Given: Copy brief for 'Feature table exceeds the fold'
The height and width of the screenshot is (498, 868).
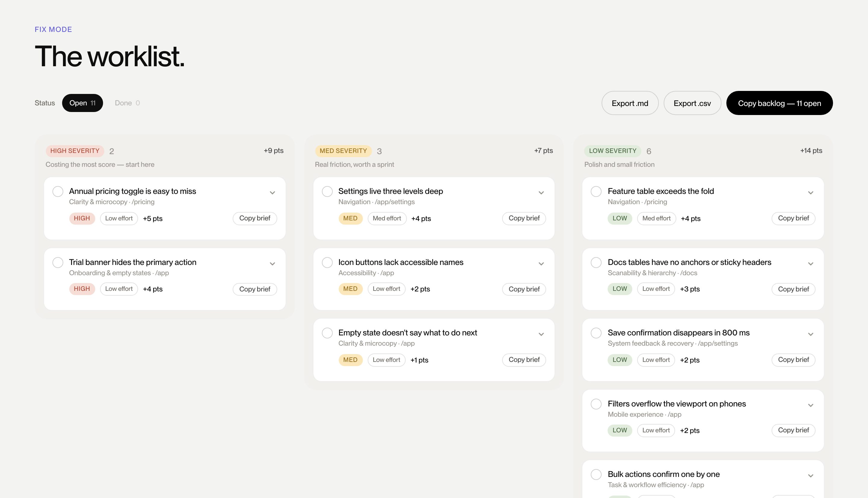Looking at the screenshot, I should [x=793, y=218].
